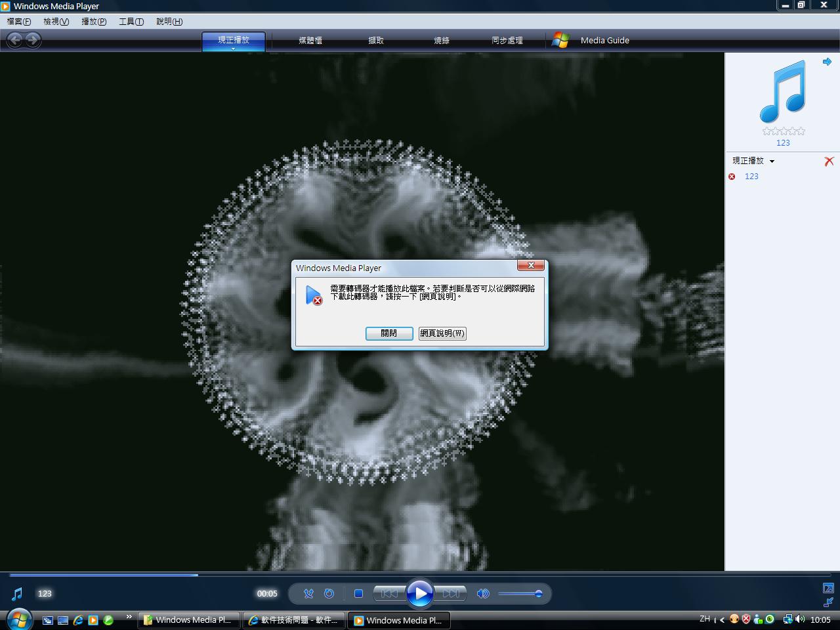Open the Windows Start menu
Screen dimensions: 840x630
click(18, 619)
